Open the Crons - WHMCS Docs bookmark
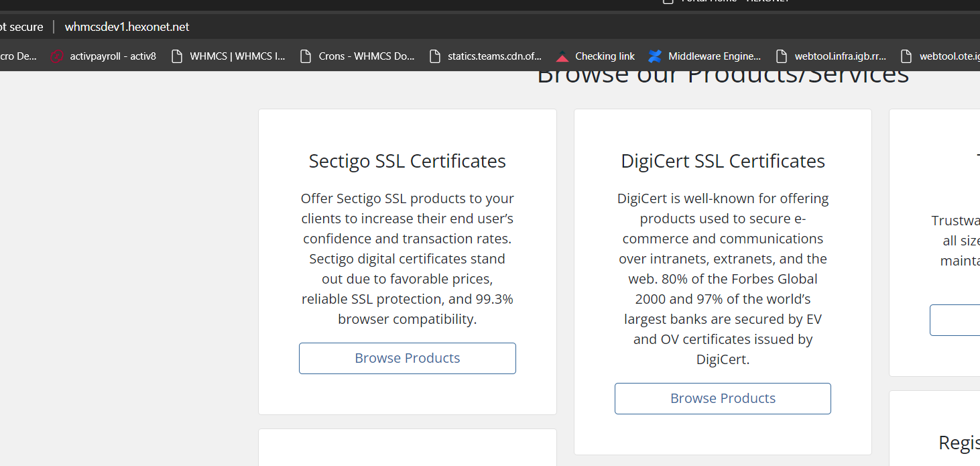The height and width of the screenshot is (466, 980). pos(358,56)
